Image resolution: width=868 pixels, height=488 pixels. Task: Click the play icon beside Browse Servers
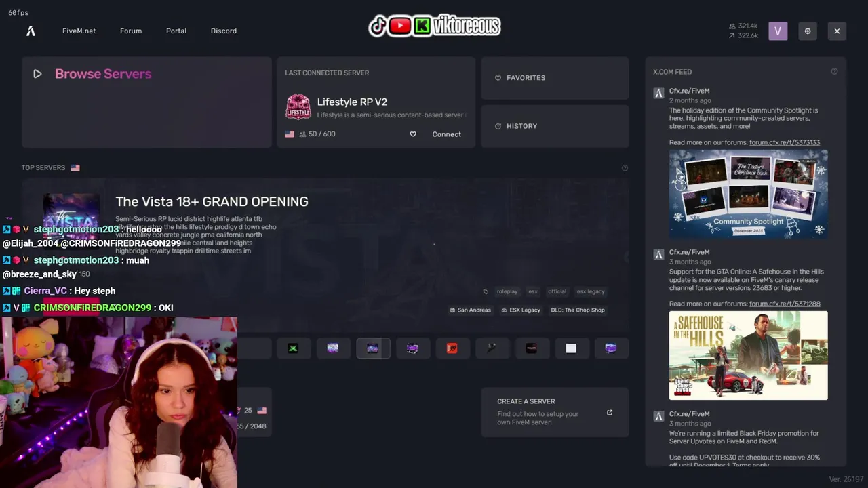37,74
